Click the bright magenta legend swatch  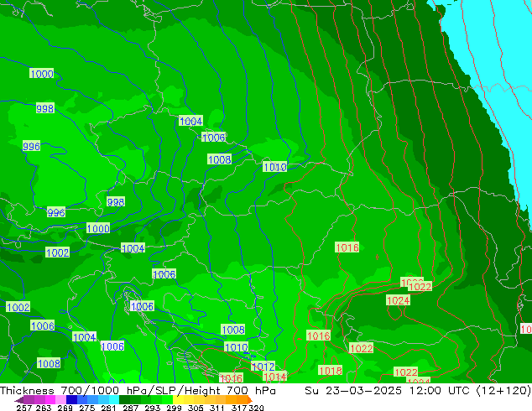50,400
